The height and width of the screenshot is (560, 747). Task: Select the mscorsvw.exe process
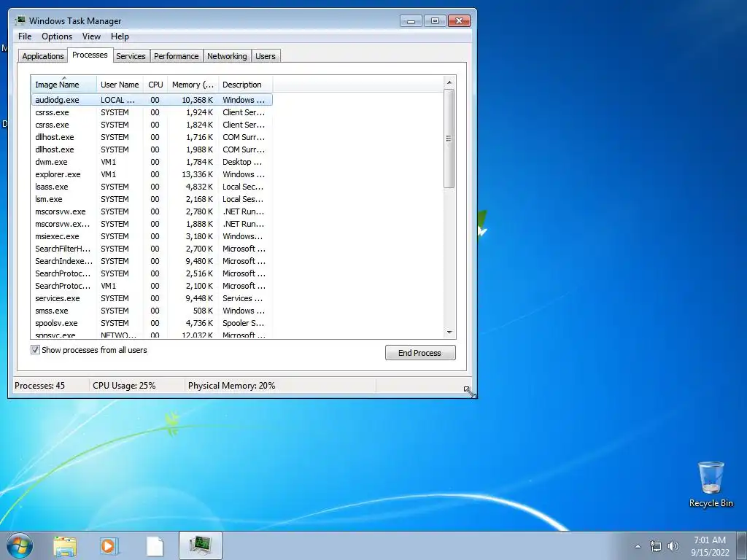tap(152, 211)
